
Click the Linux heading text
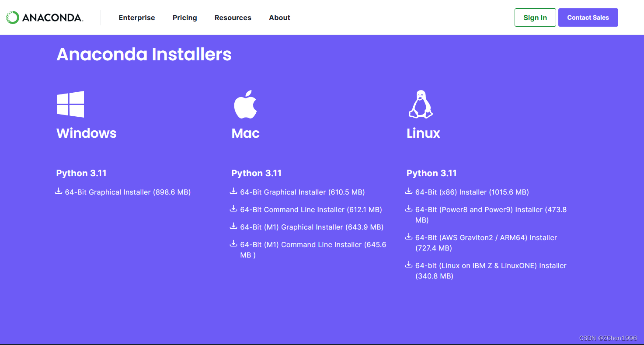point(423,133)
